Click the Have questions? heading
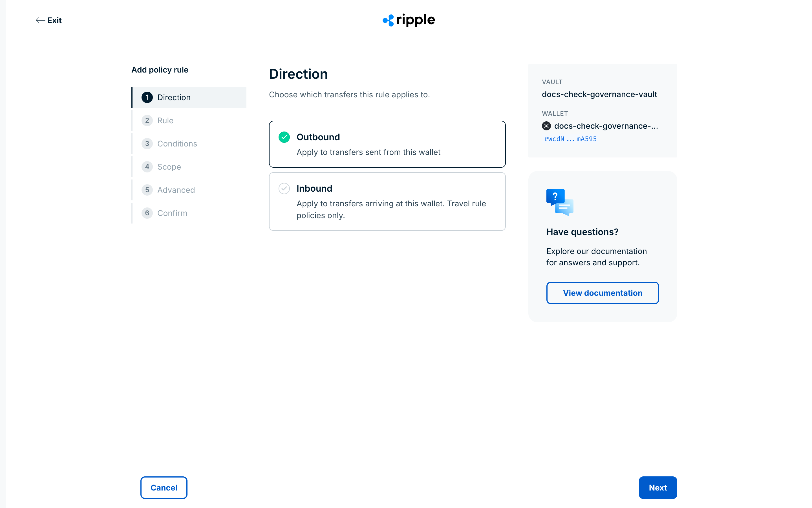 click(x=582, y=232)
